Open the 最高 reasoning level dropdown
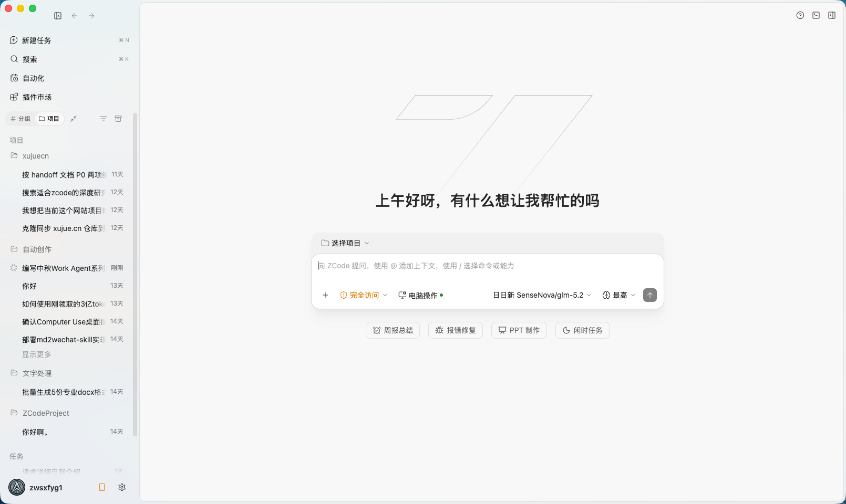 619,295
